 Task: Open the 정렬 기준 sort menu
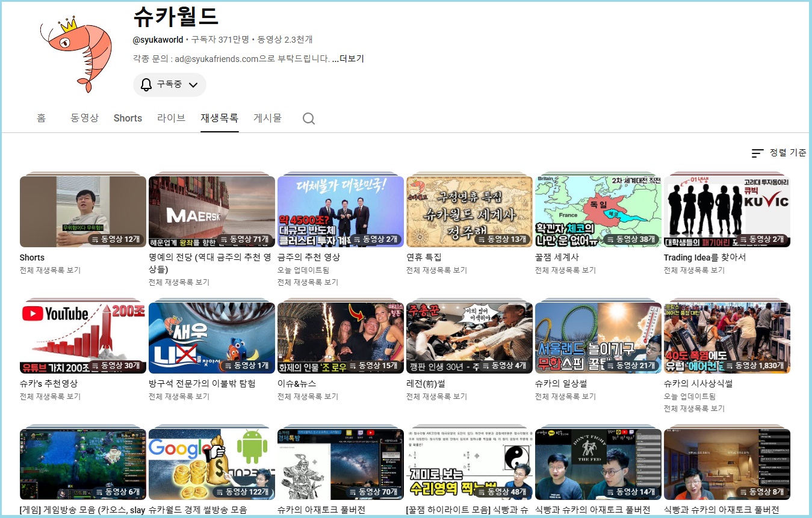coord(779,153)
